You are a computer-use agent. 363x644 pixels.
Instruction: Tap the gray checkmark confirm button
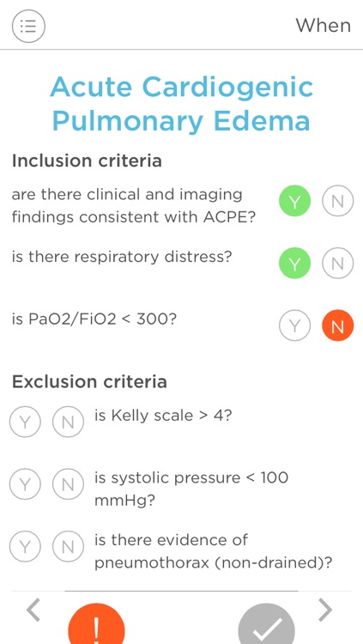click(x=267, y=624)
